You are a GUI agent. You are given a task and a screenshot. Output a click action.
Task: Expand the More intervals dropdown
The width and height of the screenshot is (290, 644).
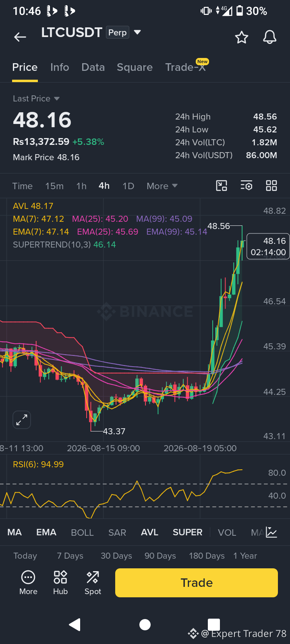coord(162,186)
